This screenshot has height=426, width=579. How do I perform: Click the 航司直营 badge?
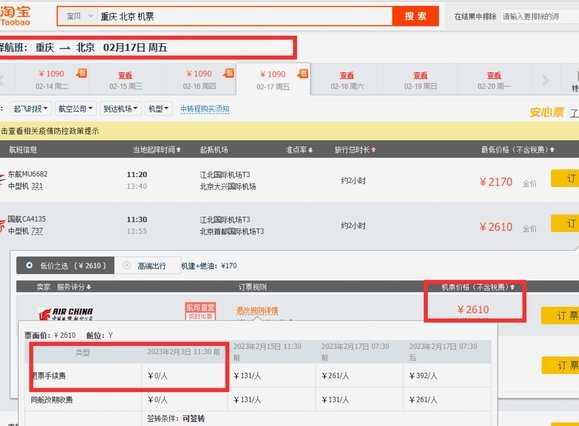click(x=200, y=311)
